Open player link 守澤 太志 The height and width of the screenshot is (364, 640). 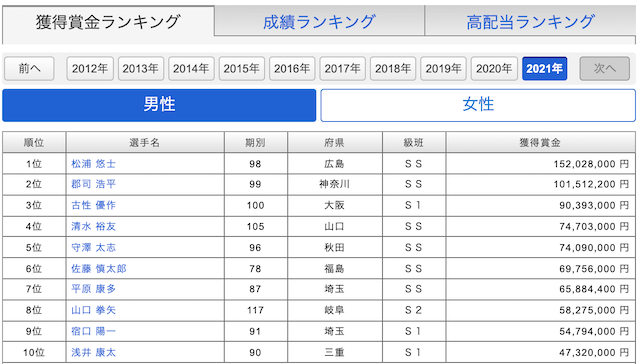93,248
